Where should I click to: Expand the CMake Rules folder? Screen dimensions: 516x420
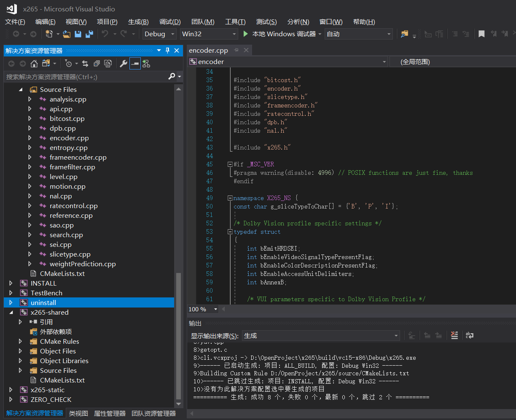[20, 342]
